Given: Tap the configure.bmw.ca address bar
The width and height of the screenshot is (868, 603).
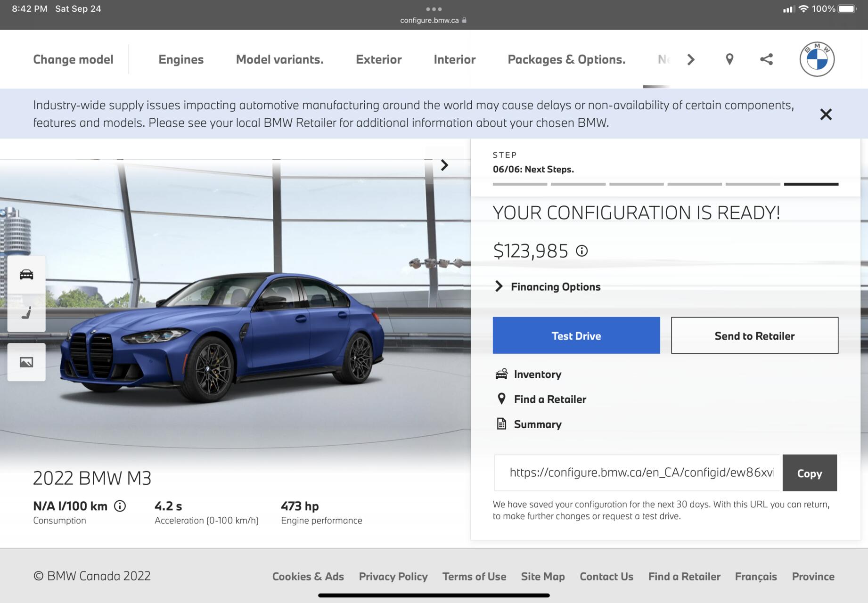Looking at the screenshot, I should pos(434,20).
